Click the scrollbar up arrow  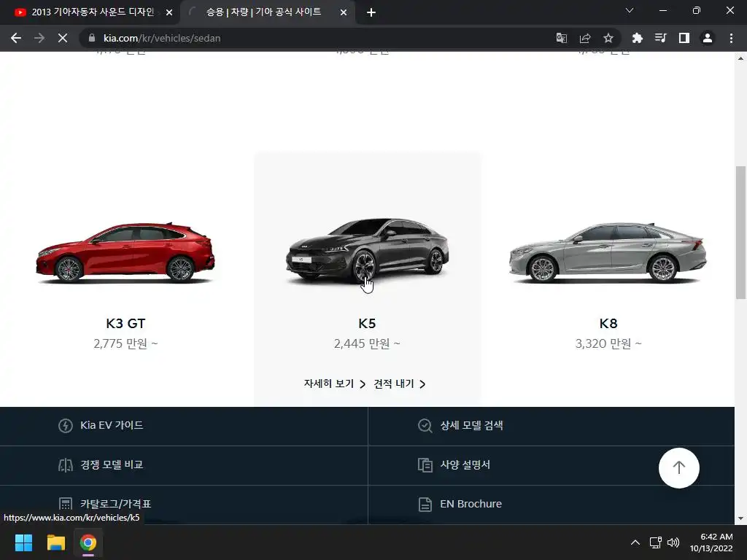740,58
